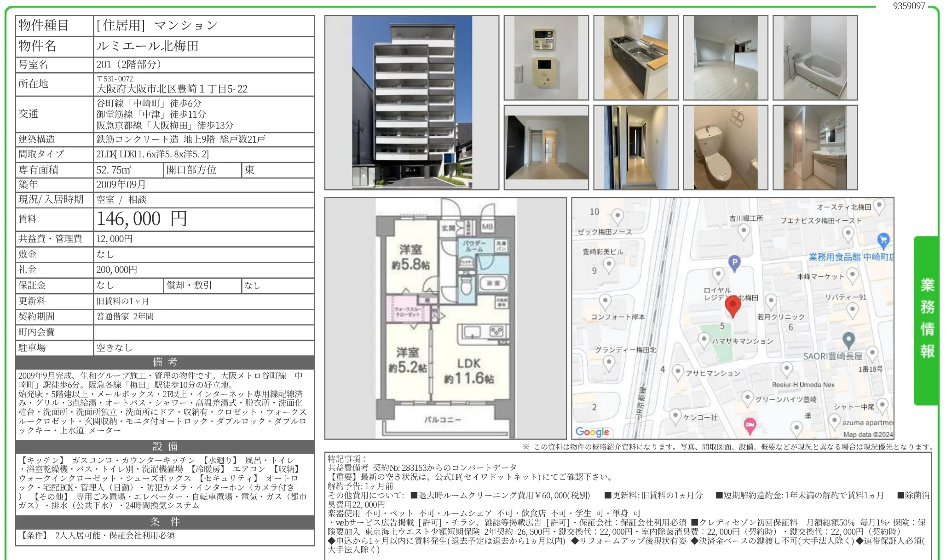This screenshot has height=560, width=946.
Task: Click the rent amount 146,000円
Action: click(142, 219)
